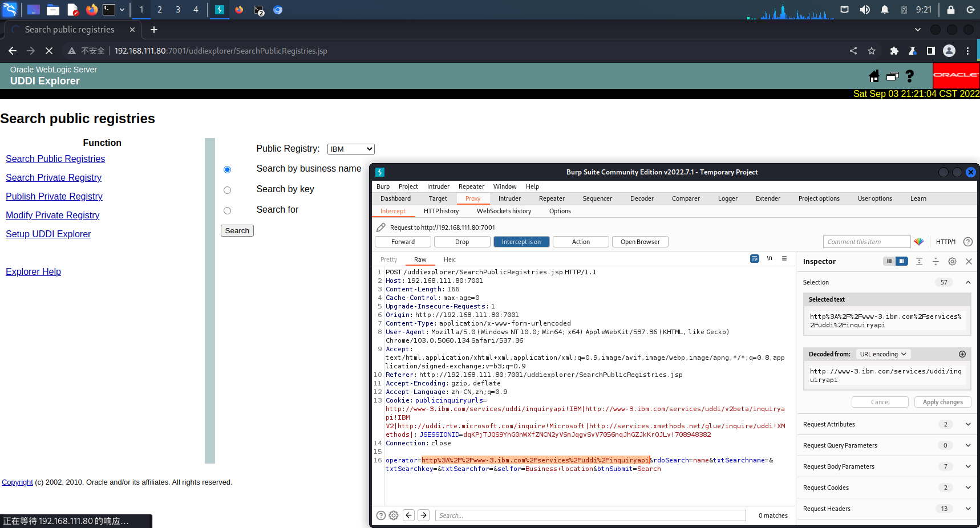Open the notifications bell
The height and width of the screenshot is (528, 980).
coord(885,10)
